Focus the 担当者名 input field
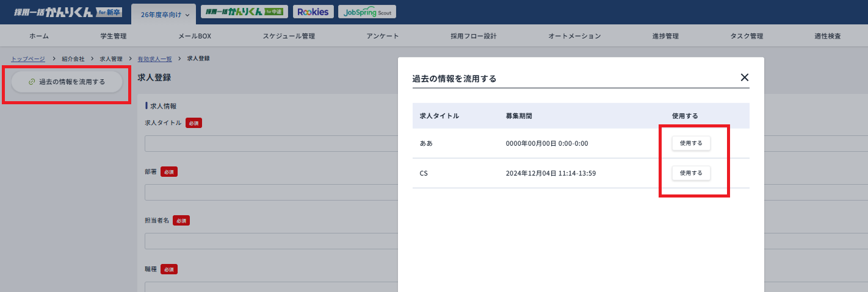 pos(271,241)
